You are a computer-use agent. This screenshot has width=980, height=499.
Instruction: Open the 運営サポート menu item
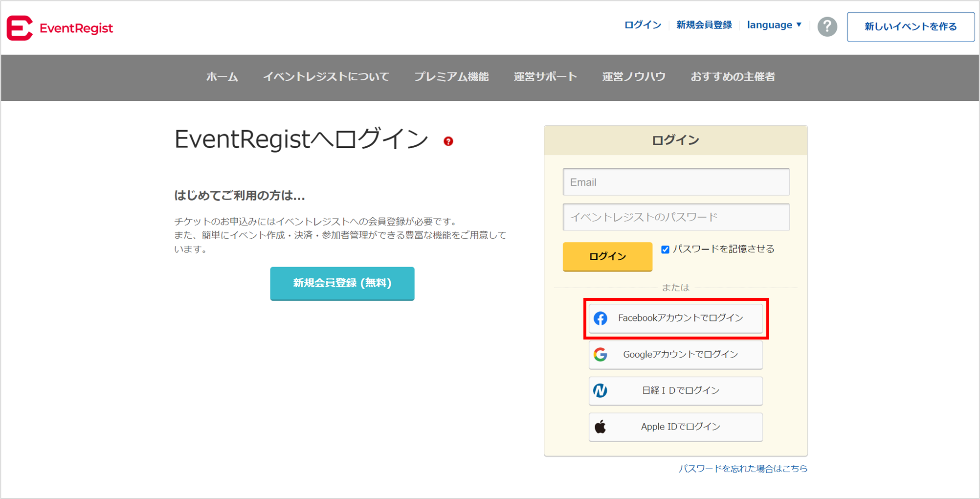pyautogui.click(x=545, y=77)
